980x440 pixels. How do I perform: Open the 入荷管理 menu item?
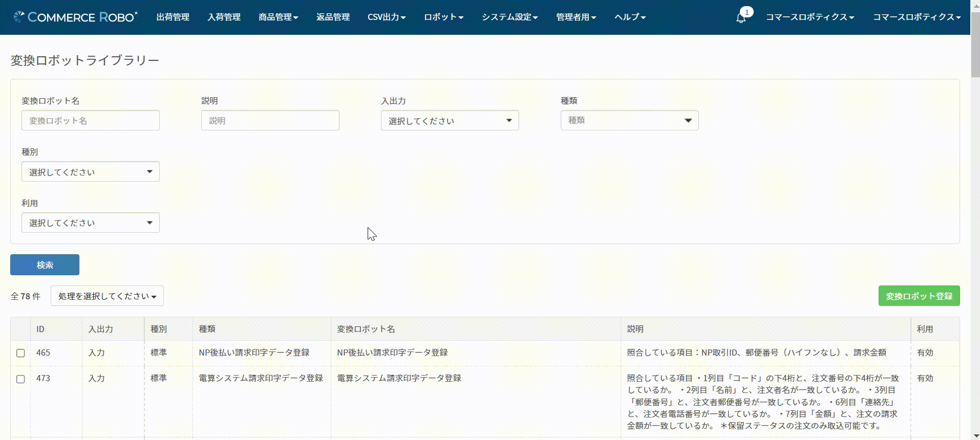[224, 17]
